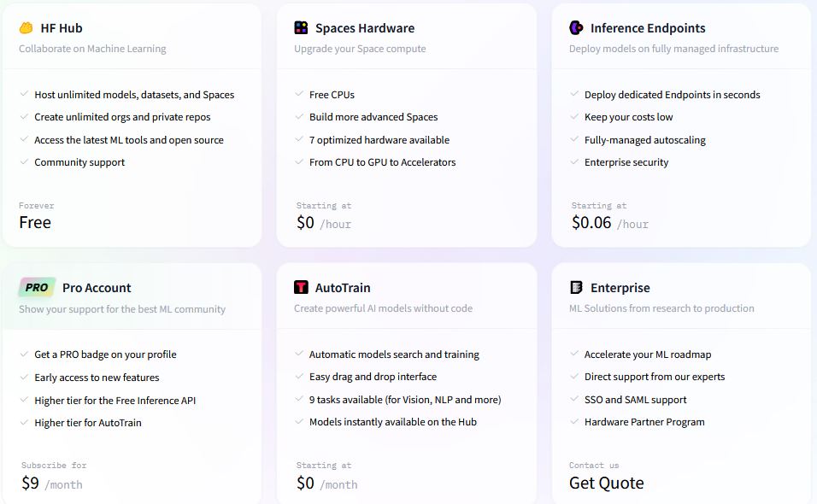
Task: Click 'Contact us' label on Enterprise card
Action: tap(594, 466)
